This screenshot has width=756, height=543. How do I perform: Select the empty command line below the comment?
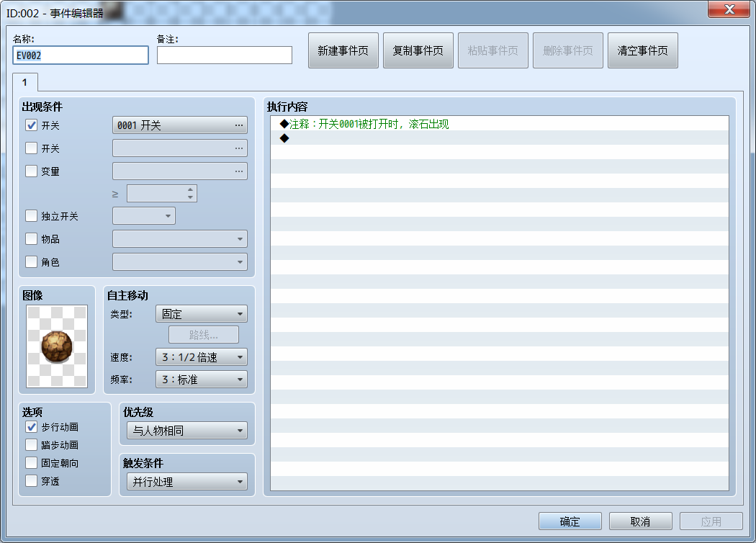click(x=500, y=138)
